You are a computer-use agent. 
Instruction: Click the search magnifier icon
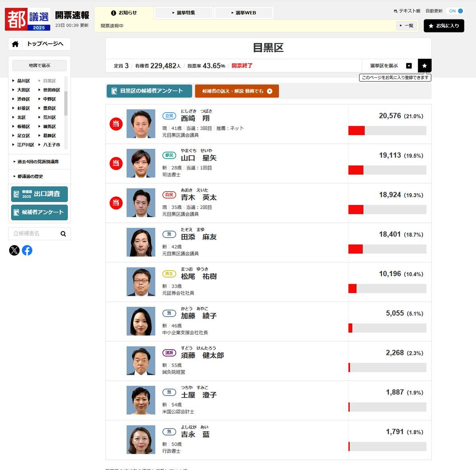(63, 234)
